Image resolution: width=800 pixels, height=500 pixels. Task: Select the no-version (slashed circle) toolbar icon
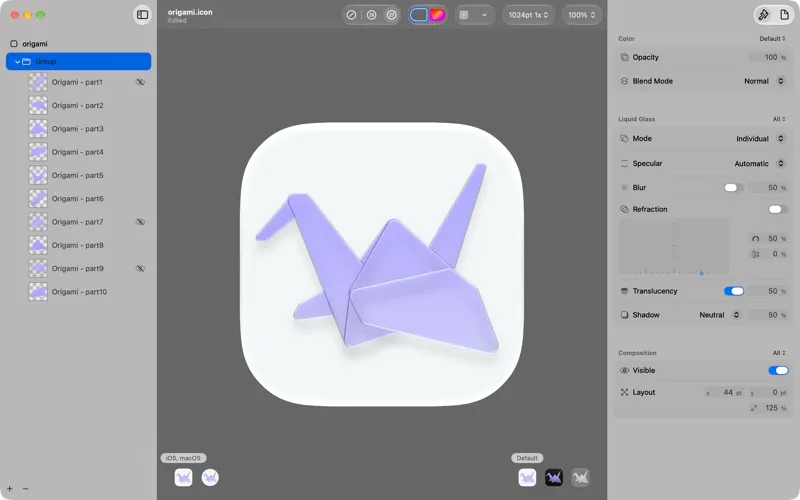pos(351,15)
